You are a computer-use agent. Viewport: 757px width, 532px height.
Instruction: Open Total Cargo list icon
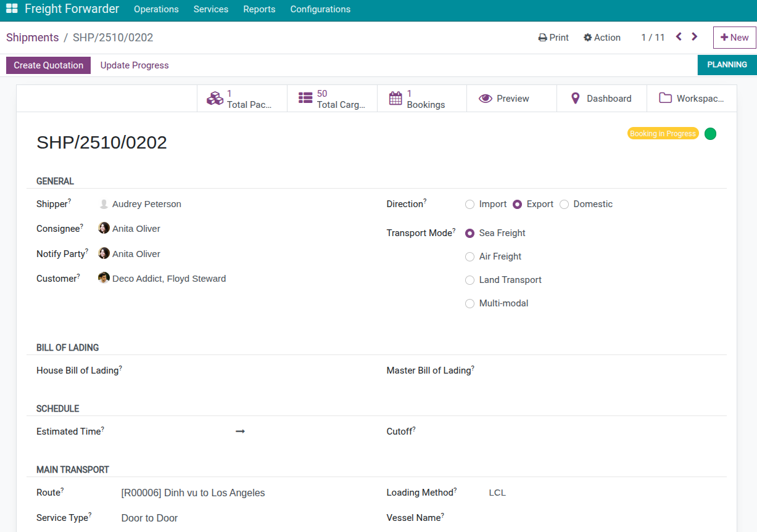pos(305,99)
